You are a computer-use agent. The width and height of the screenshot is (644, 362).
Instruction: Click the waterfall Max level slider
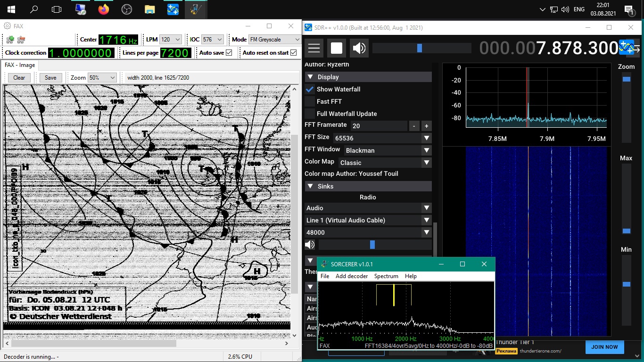[626, 230]
